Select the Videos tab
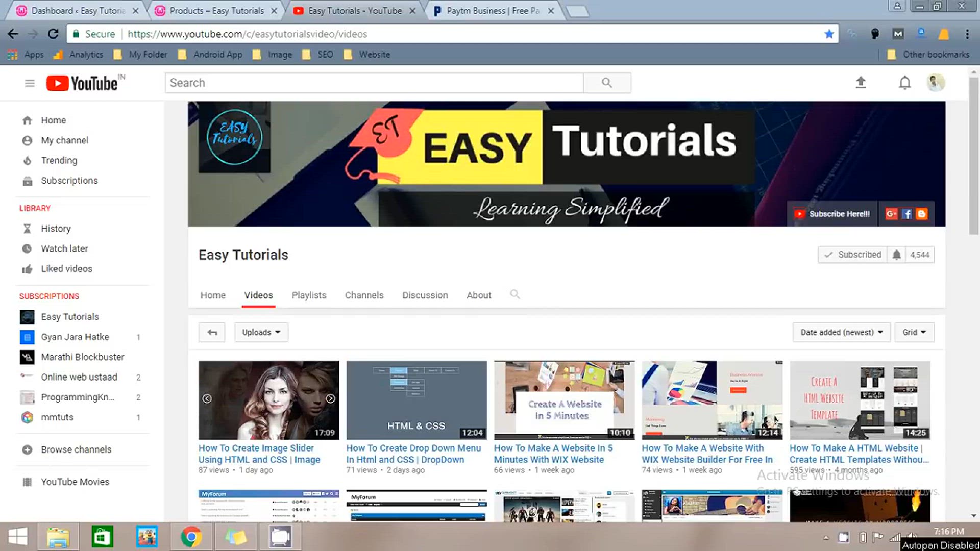Viewport: 980px width, 551px height. click(258, 295)
